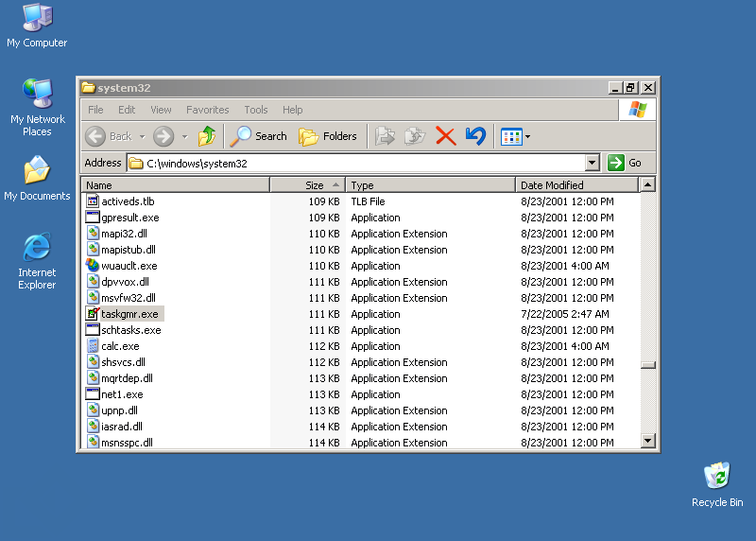Click the 112 KB size of calc.exe
This screenshot has width=756, height=541.
click(x=324, y=346)
